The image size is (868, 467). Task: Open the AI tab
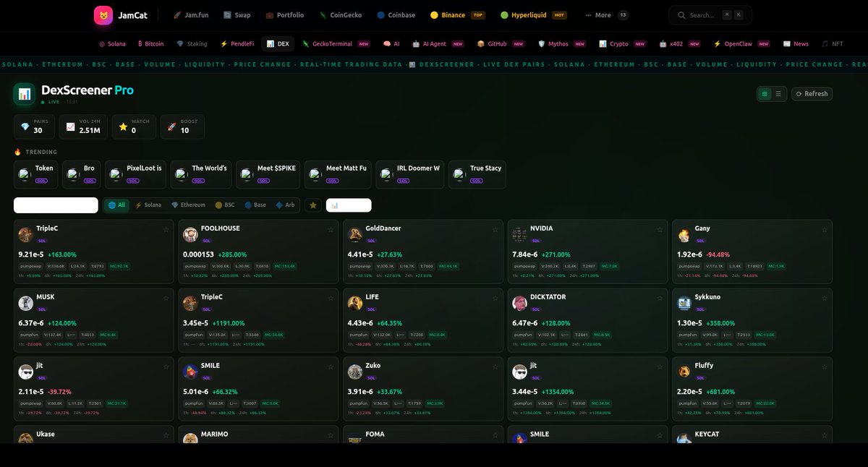(x=391, y=44)
